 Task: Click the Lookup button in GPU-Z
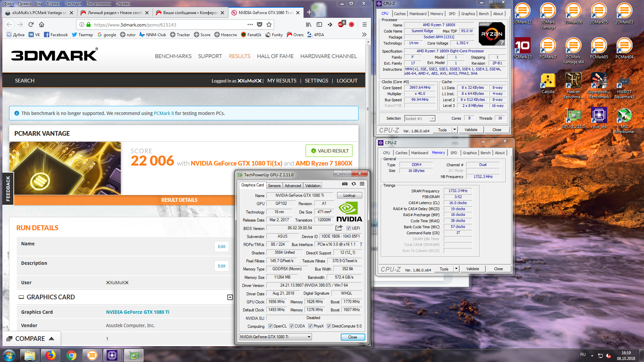[x=349, y=195]
